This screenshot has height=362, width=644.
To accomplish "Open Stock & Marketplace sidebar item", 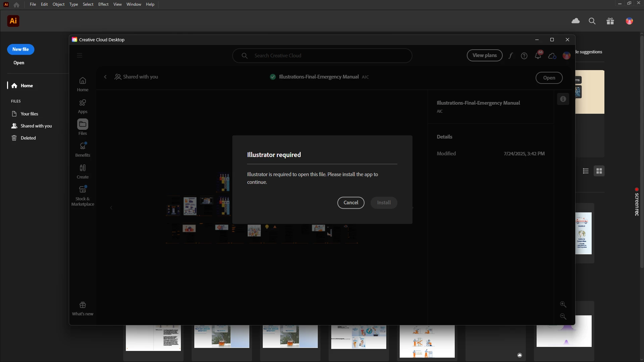I will 83,196.
